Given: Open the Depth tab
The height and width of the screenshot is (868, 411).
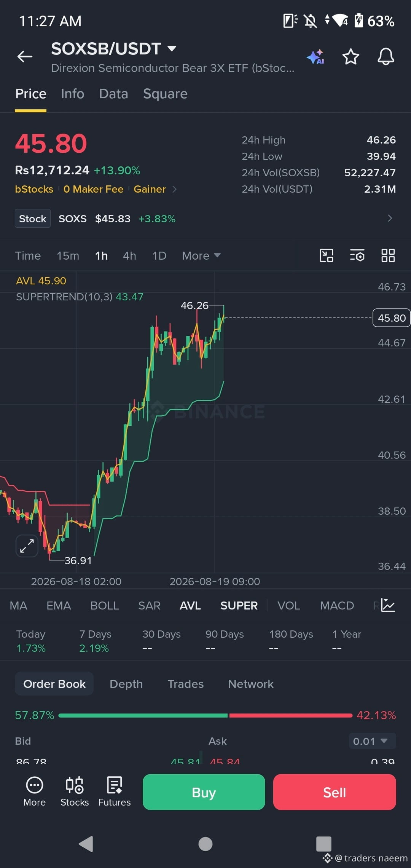Looking at the screenshot, I should tap(126, 684).
